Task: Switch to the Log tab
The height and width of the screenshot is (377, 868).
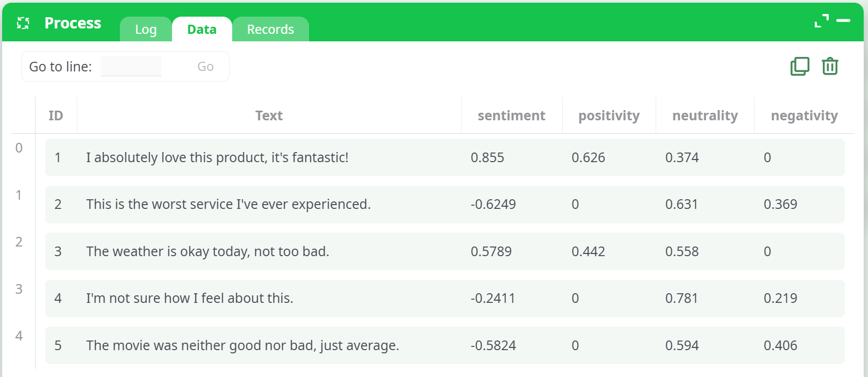Action: coord(145,30)
